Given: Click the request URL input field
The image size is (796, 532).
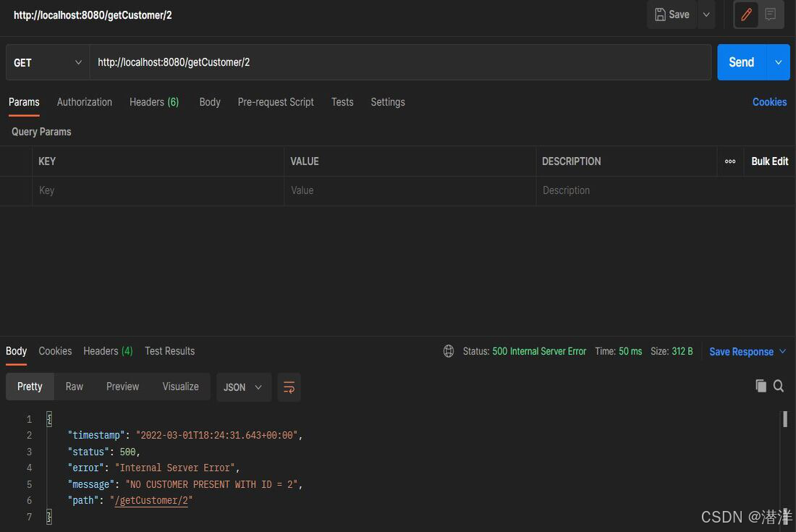Looking at the screenshot, I should (400, 62).
